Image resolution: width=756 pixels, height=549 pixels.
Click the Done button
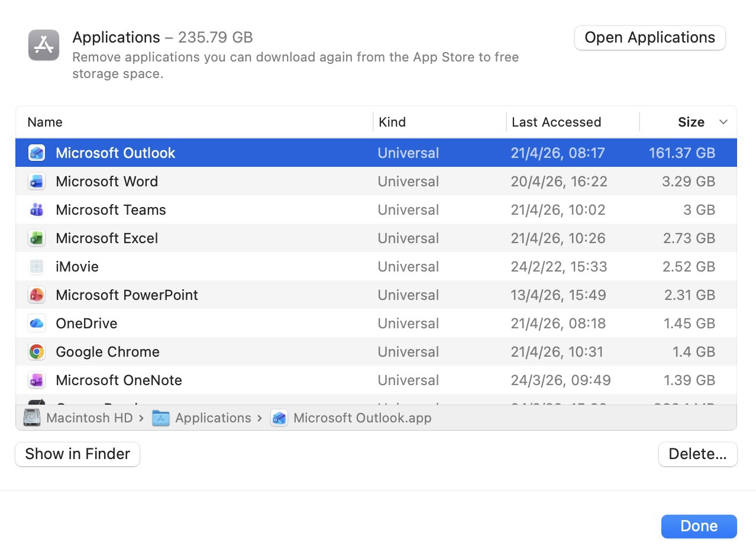pos(699,526)
